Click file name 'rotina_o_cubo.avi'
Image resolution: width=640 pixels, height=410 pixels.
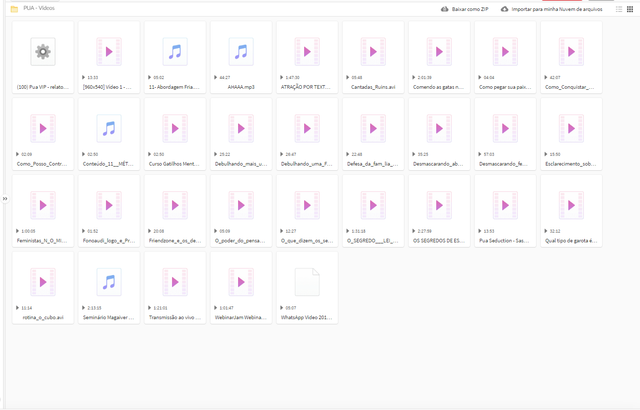(x=43, y=317)
